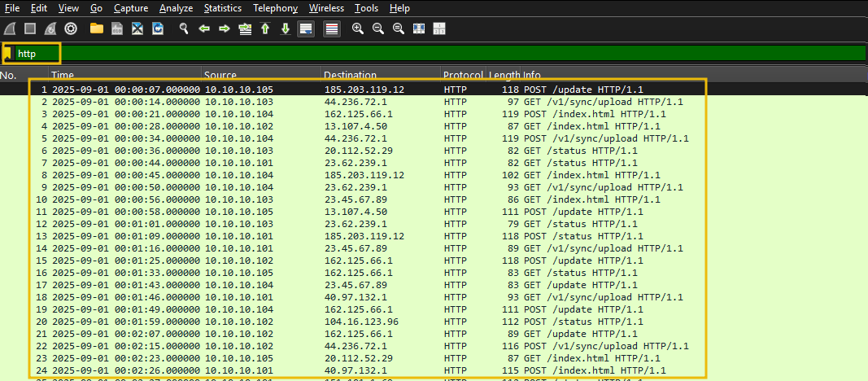Open the Analyze menu
The height and width of the screenshot is (381, 868).
pos(176,8)
